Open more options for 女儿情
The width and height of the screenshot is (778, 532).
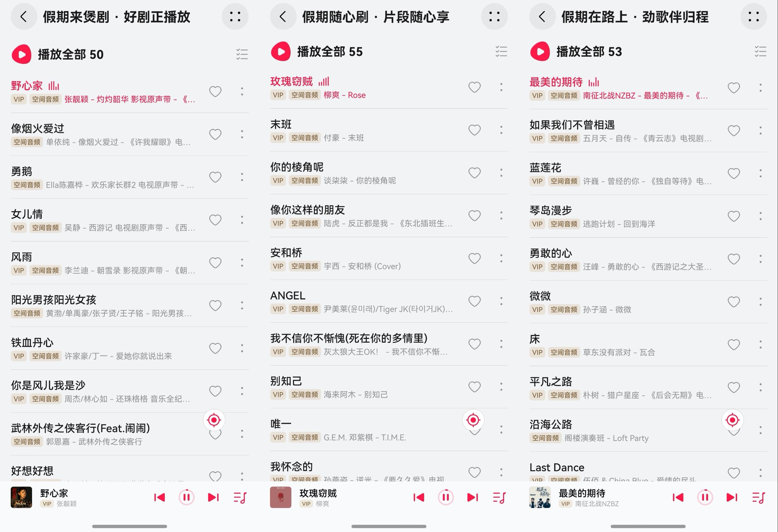click(x=242, y=220)
